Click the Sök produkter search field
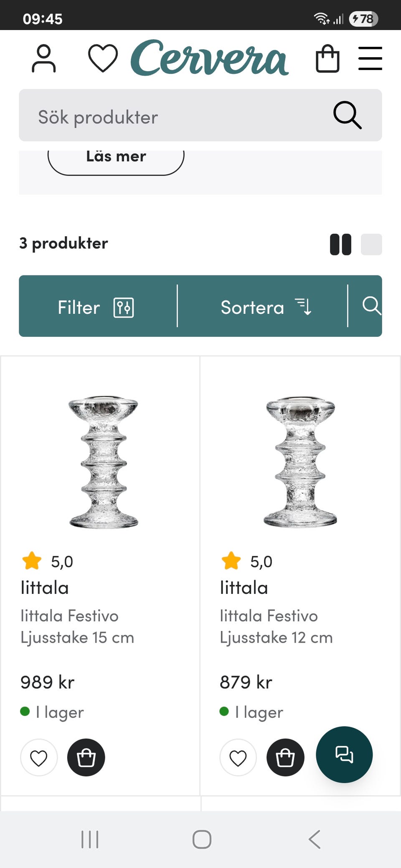401x868 pixels. (175, 116)
